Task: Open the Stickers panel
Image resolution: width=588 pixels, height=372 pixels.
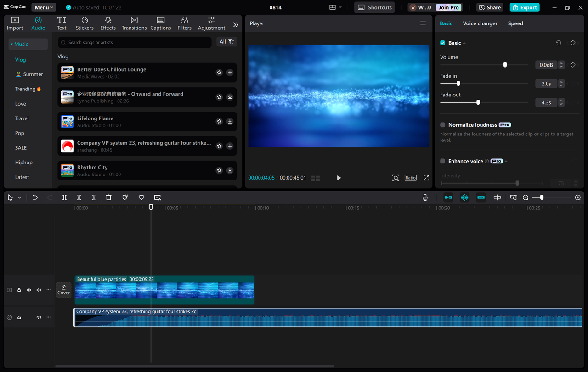Action: click(x=85, y=23)
